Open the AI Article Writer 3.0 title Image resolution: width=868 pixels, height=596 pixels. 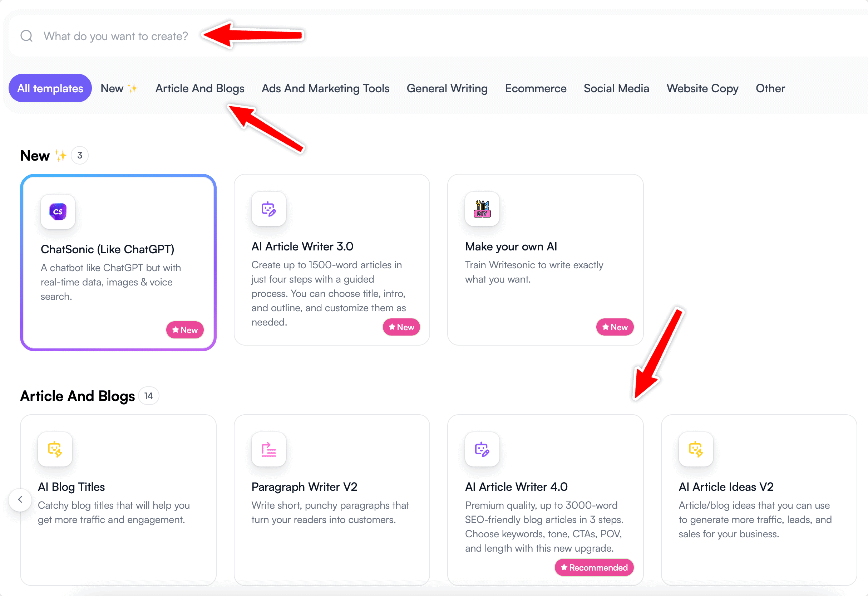pos(302,246)
